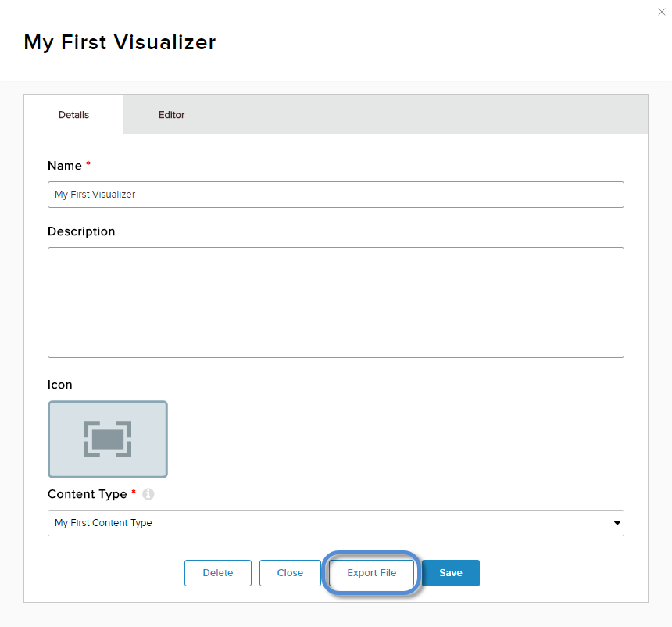Click the Export File button
The height and width of the screenshot is (627, 672).
tap(372, 573)
